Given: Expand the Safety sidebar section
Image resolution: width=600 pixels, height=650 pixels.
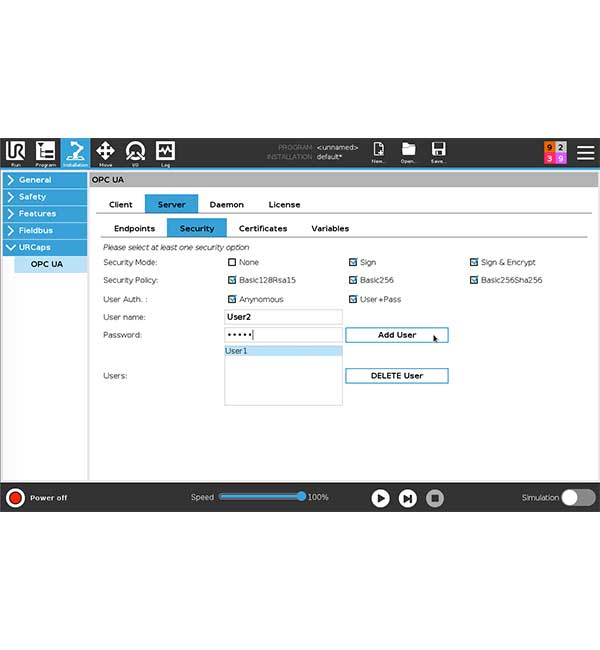Looking at the screenshot, I should pyautogui.click(x=45, y=196).
